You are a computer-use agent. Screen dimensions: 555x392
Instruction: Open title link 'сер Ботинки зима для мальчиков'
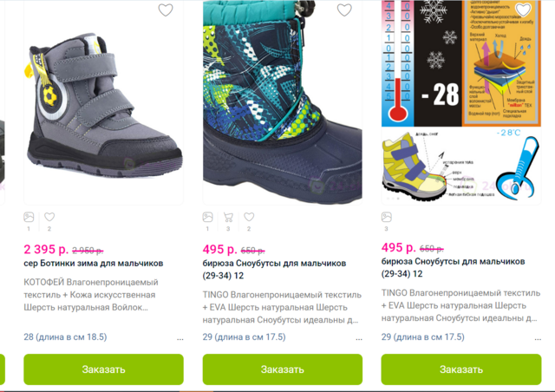94,263
